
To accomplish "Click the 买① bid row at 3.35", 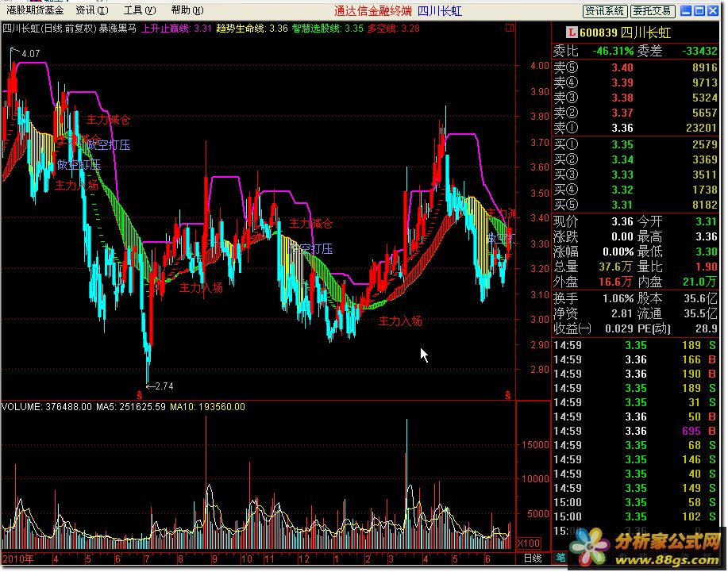I will 635,144.
